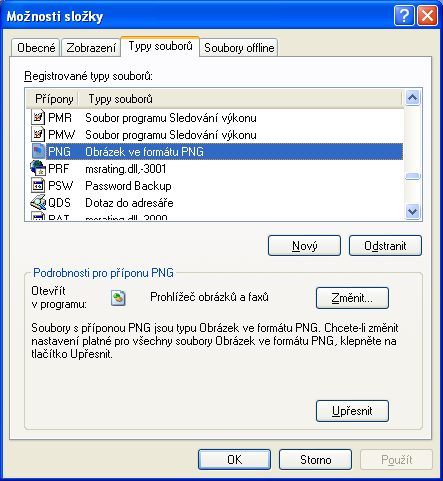Click the list scroll down arrow
The image size is (443, 481).
[x=413, y=211]
